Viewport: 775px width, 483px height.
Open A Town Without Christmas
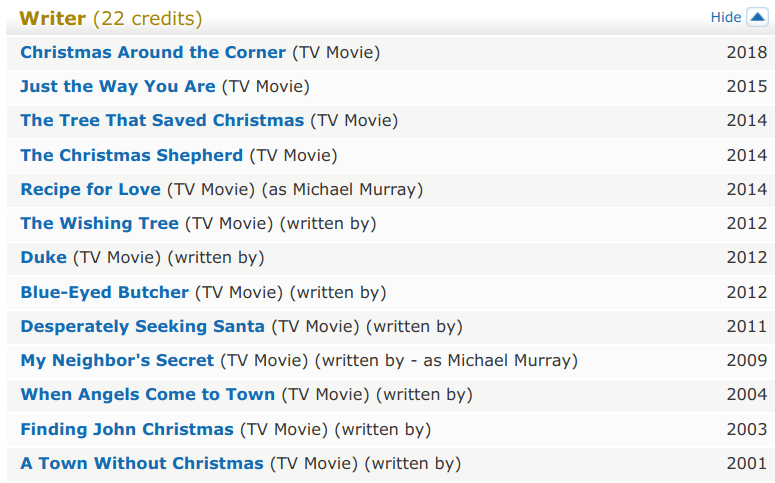point(142,463)
